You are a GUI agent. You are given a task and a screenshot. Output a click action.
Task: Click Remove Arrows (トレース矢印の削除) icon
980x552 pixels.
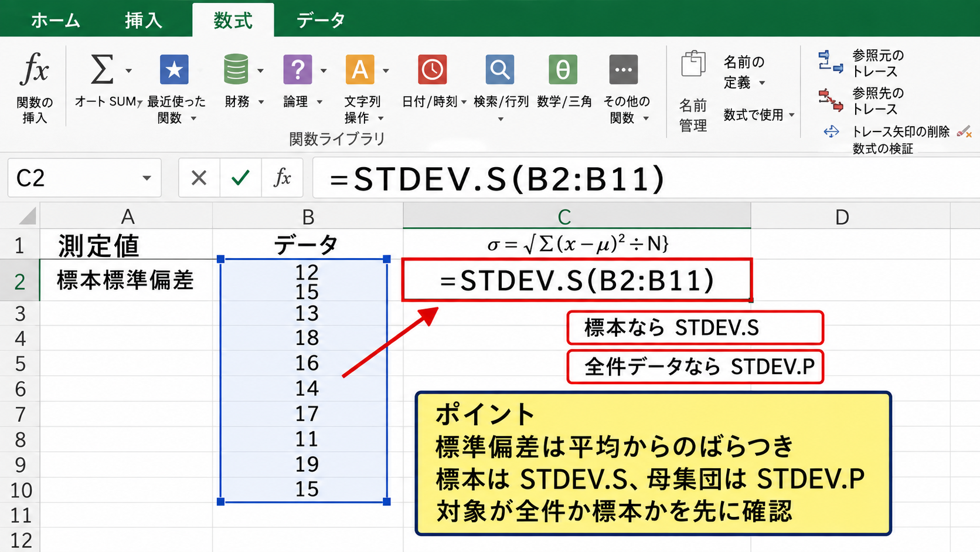coord(831,131)
